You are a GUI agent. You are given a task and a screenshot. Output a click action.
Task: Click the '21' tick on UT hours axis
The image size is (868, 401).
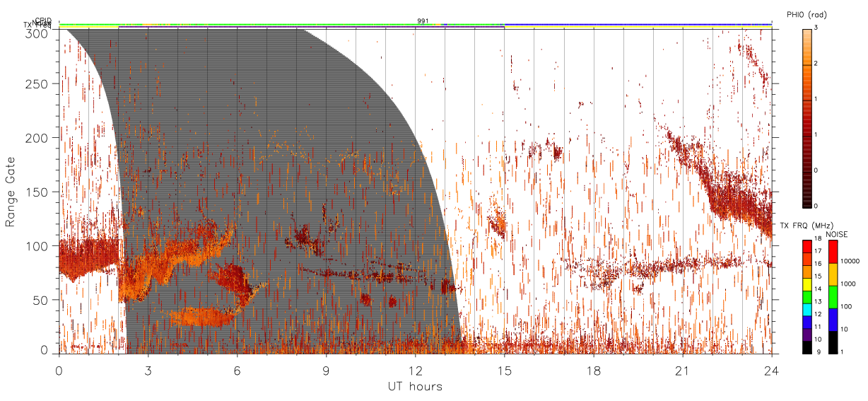[683, 371]
